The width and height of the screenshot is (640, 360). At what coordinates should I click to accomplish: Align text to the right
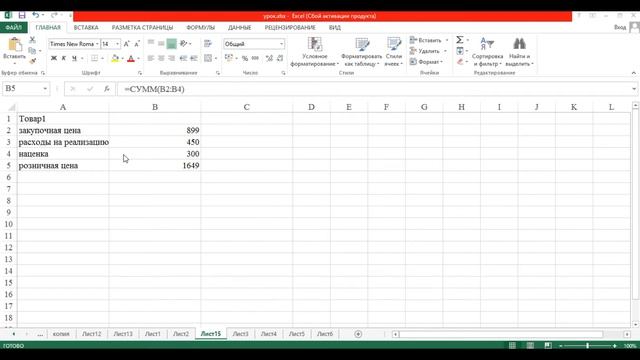coord(172,58)
